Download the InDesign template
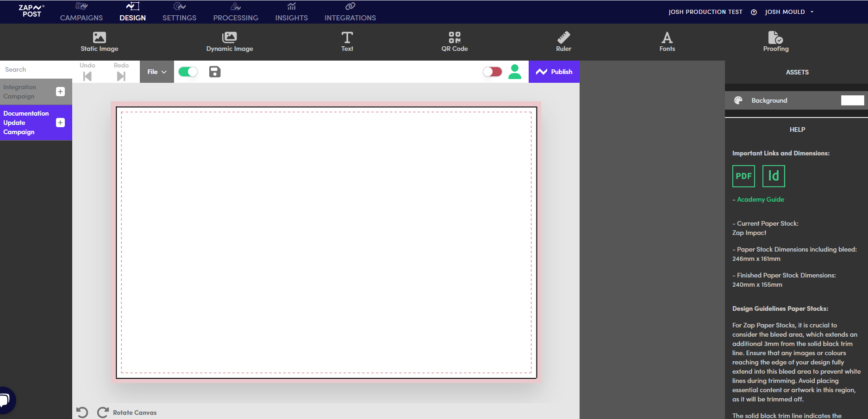 click(x=774, y=176)
